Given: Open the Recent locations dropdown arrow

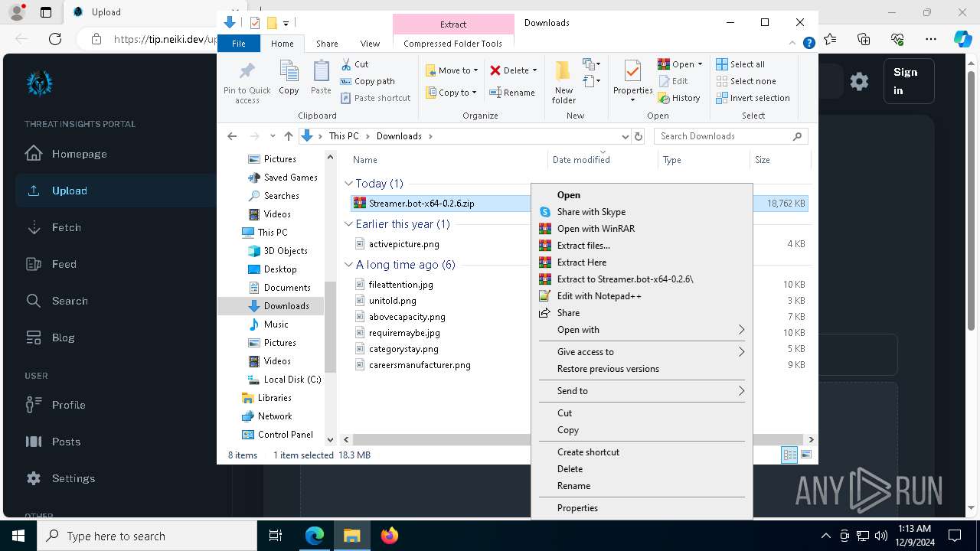Looking at the screenshot, I should (x=273, y=136).
